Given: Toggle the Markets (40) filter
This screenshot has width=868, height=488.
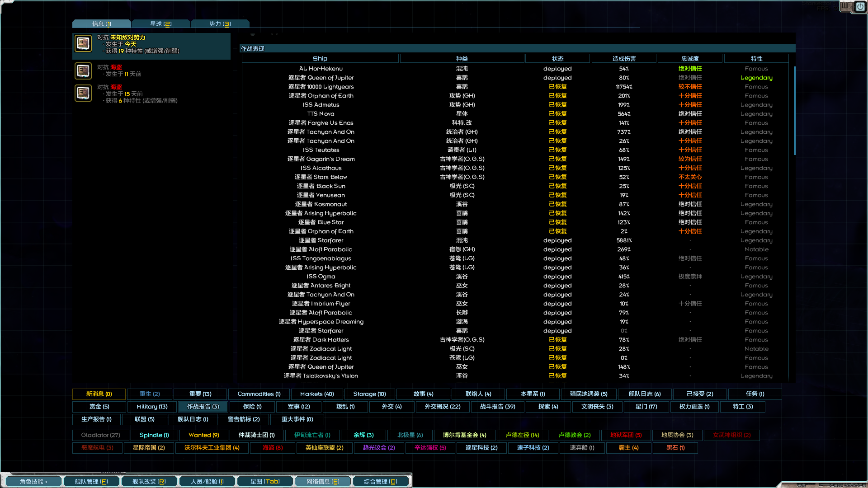Looking at the screenshot, I should [x=316, y=394].
